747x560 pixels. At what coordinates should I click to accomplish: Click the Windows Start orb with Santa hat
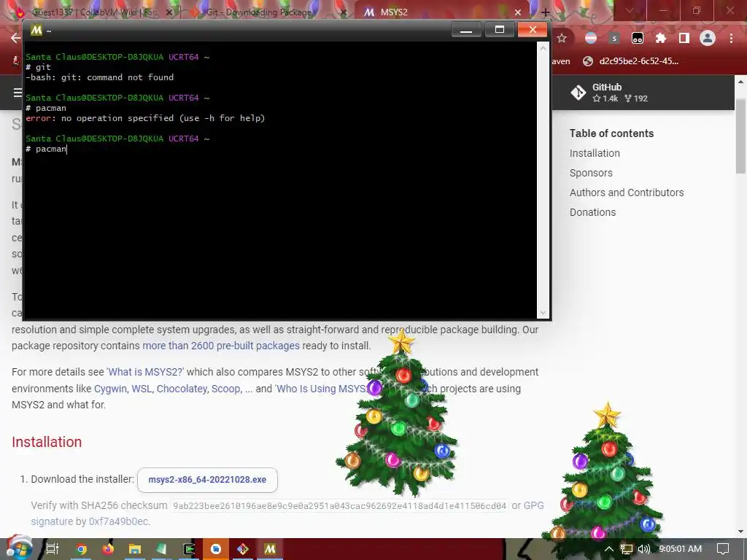18,548
